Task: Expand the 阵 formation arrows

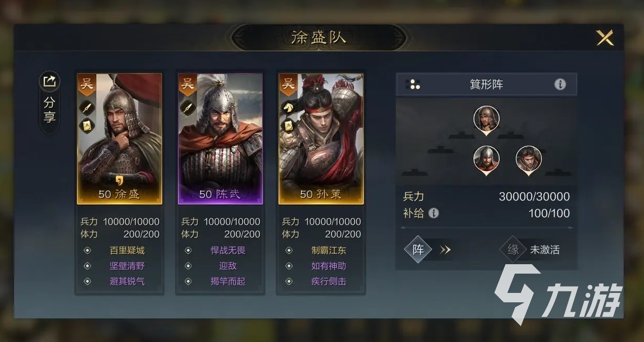Action: click(x=445, y=250)
